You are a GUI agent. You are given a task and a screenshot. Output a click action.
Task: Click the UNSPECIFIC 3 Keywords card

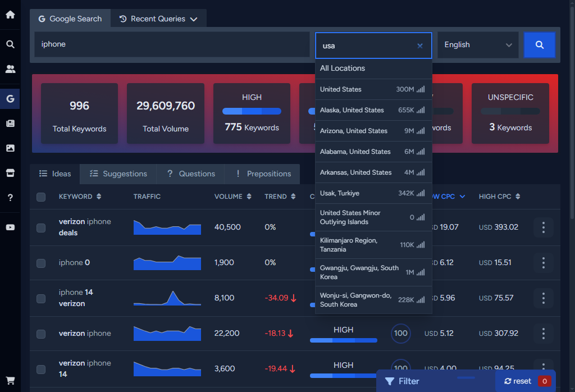(510, 113)
